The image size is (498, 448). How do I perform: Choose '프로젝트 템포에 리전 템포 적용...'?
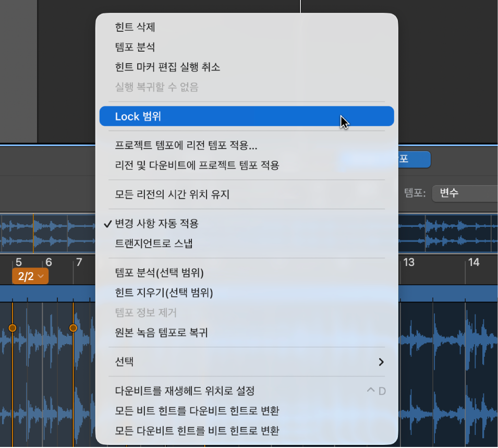tap(247, 146)
